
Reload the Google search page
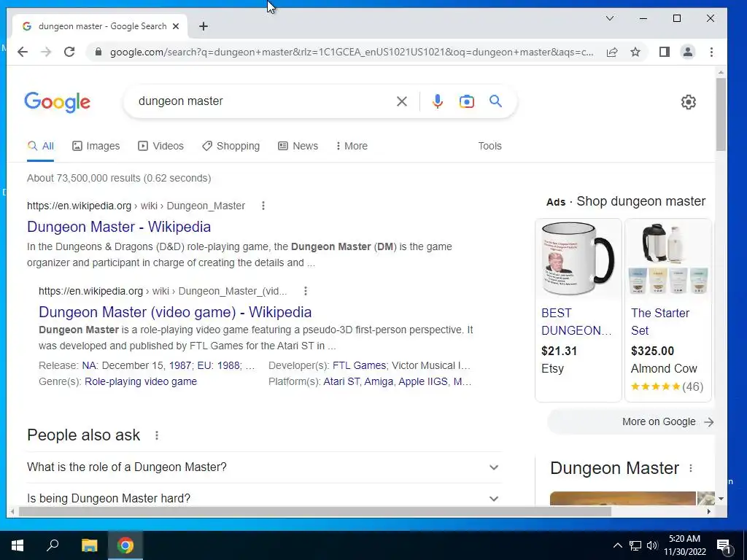coord(69,52)
